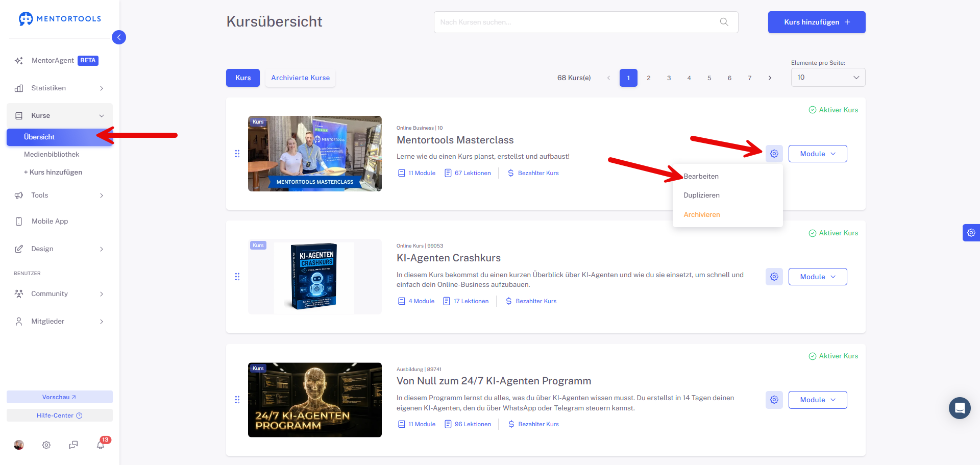Click '17 Lektionen' under KI-Agenten Crashkurs
Viewport: 980px width, 465px height.
click(465, 301)
